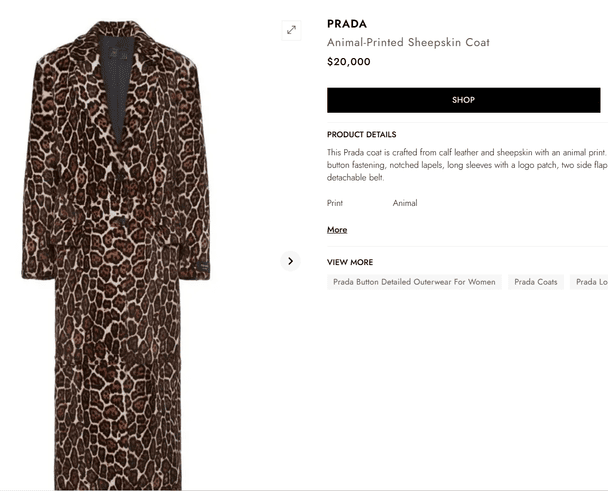Click the PRODUCT DETAILS heading
Viewport: 608px width, 491px height.
pos(361,135)
